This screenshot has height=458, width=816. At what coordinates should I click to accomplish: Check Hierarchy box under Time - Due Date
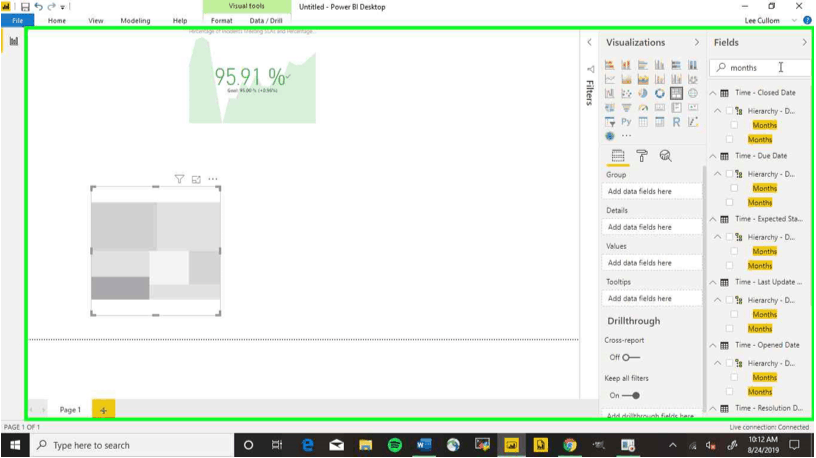coord(729,174)
